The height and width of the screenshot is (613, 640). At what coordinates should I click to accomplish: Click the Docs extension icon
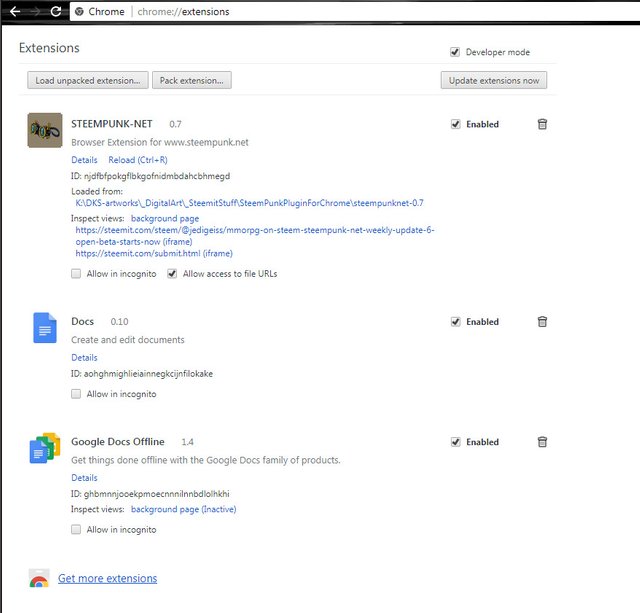(45, 328)
